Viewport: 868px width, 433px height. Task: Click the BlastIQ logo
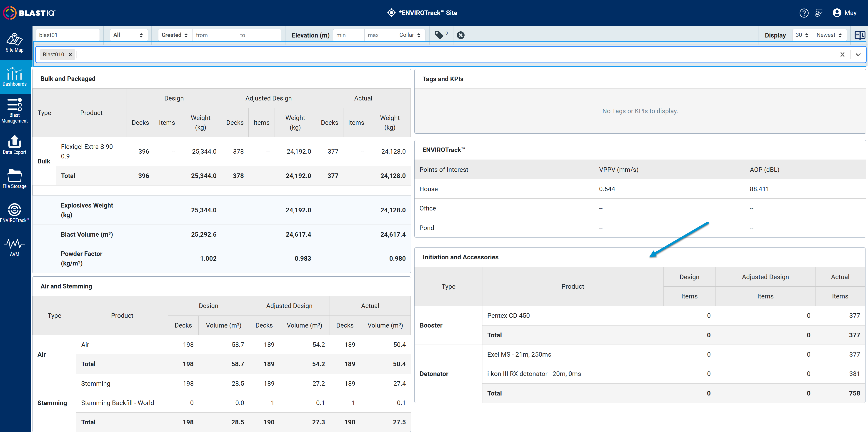(29, 13)
